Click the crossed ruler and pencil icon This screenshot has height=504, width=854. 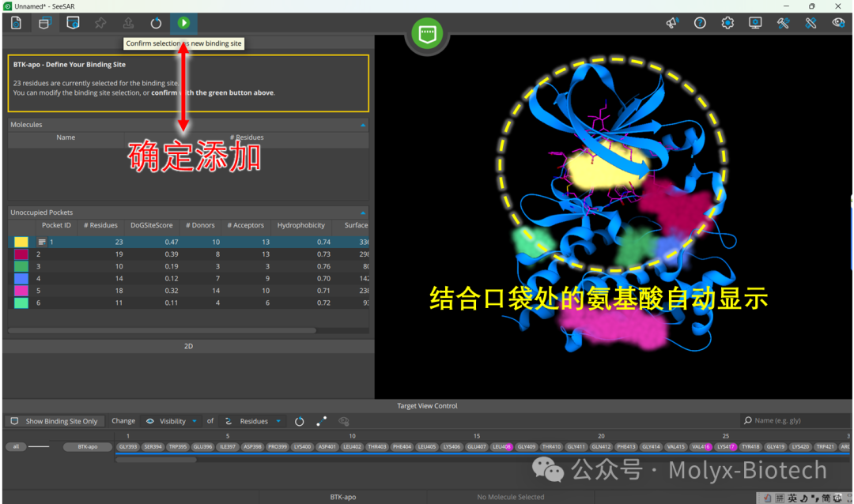[x=811, y=23]
